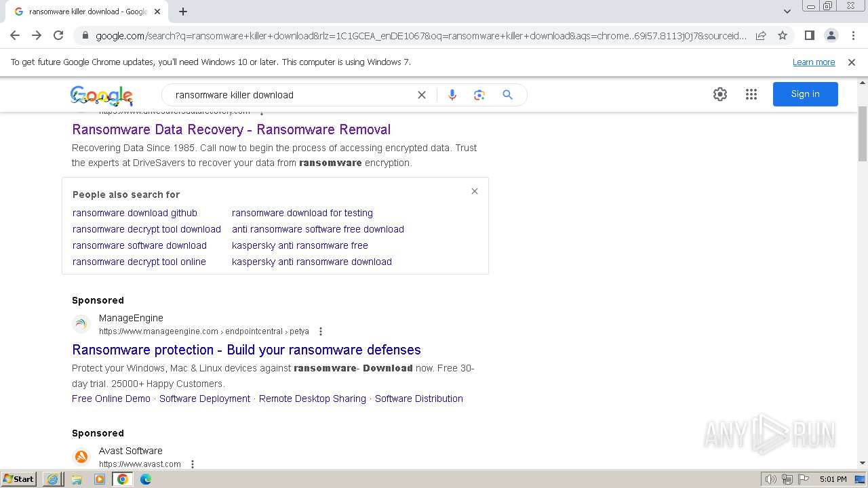The width and height of the screenshot is (868, 488).
Task: Click the ManageEngine site name
Action: tap(131, 318)
